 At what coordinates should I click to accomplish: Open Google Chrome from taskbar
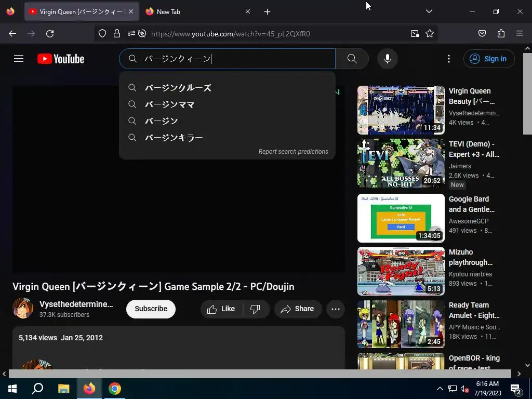point(115,388)
